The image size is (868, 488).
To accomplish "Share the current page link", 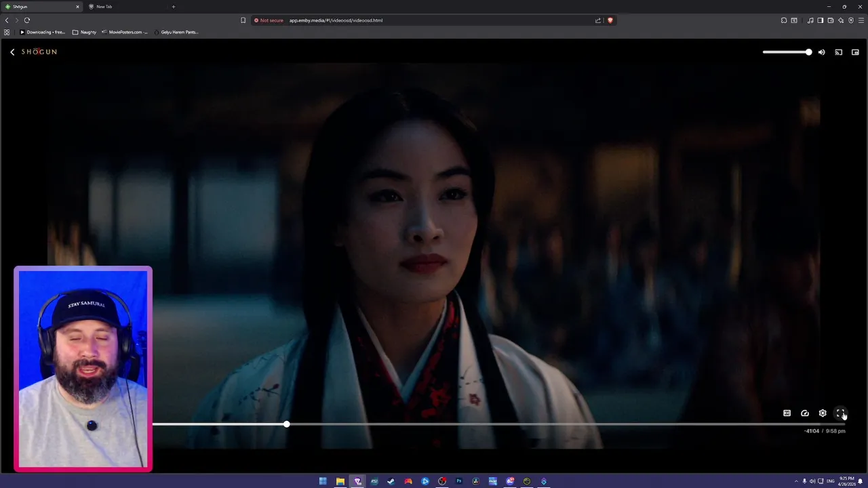I will coord(598,20).
